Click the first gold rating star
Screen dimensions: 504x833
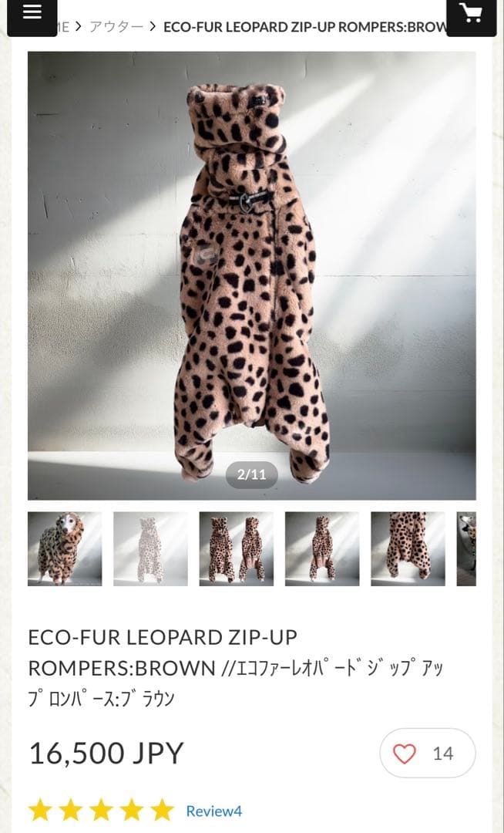click(40, 810)
